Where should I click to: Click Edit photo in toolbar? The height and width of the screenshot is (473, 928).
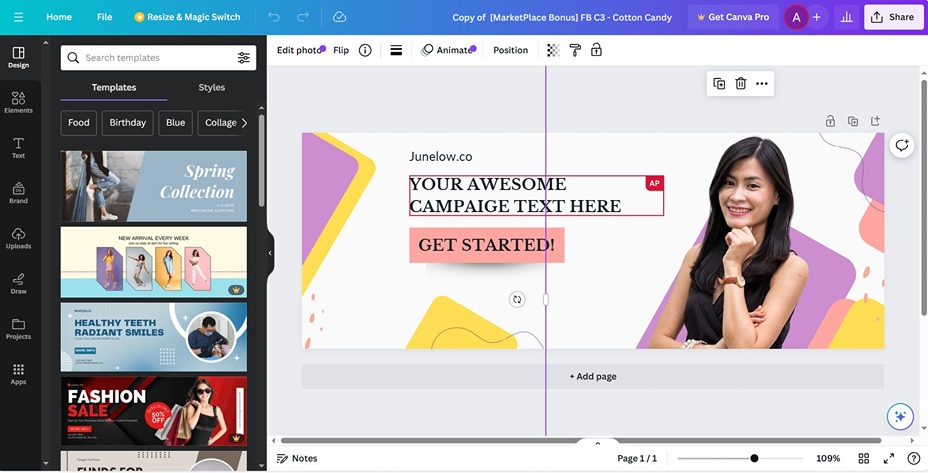click(299, 50)
